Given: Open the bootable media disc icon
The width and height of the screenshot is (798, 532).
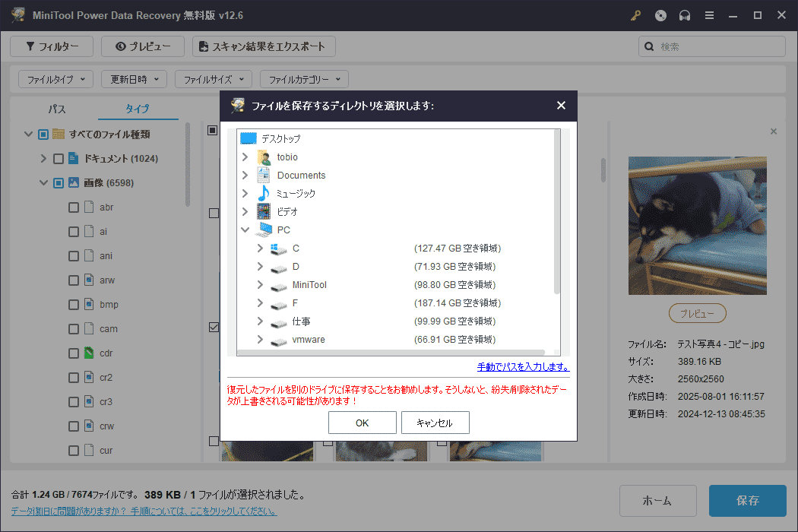Looking at the screenshot, I should [660, 14].
